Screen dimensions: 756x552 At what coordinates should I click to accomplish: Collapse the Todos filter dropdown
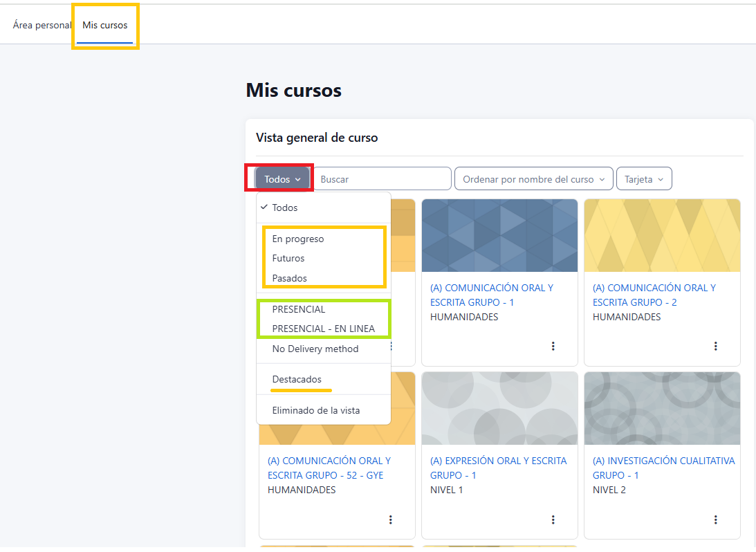coord(282,179)
